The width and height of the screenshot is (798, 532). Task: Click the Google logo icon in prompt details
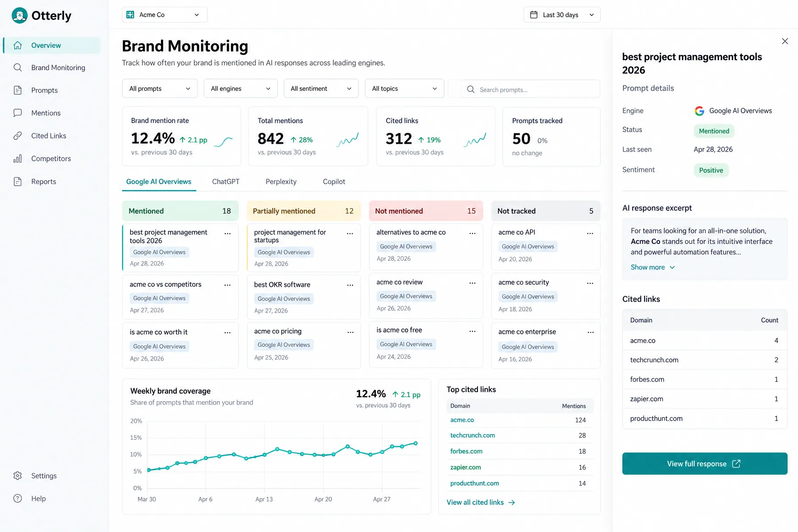coord(700,111)
